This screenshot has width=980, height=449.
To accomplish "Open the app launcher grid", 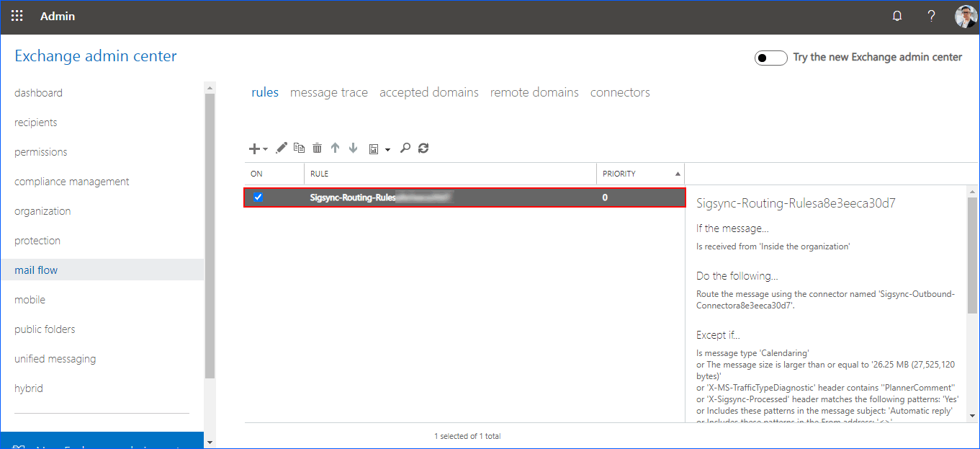I will coord(17,16).
